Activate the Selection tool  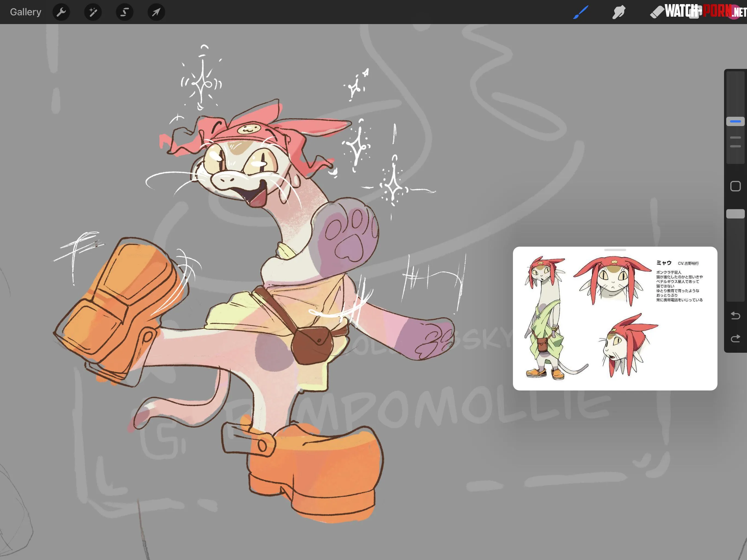click(125, 12)
